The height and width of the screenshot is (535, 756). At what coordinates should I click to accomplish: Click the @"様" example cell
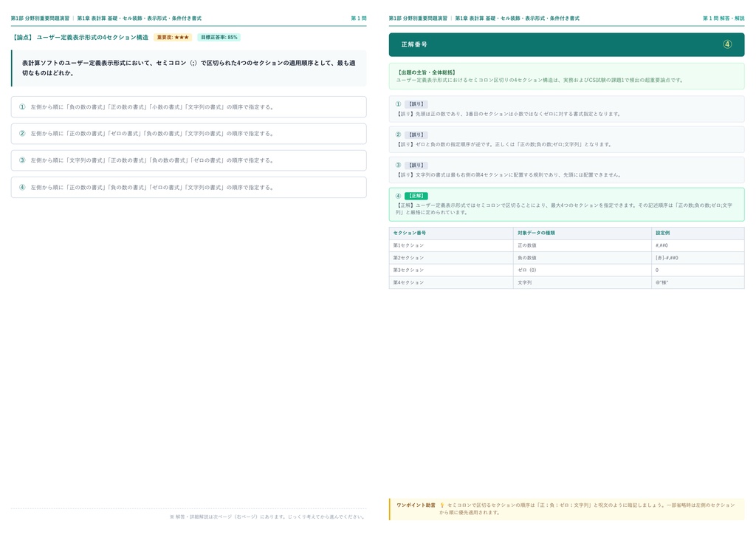(698, 283)
